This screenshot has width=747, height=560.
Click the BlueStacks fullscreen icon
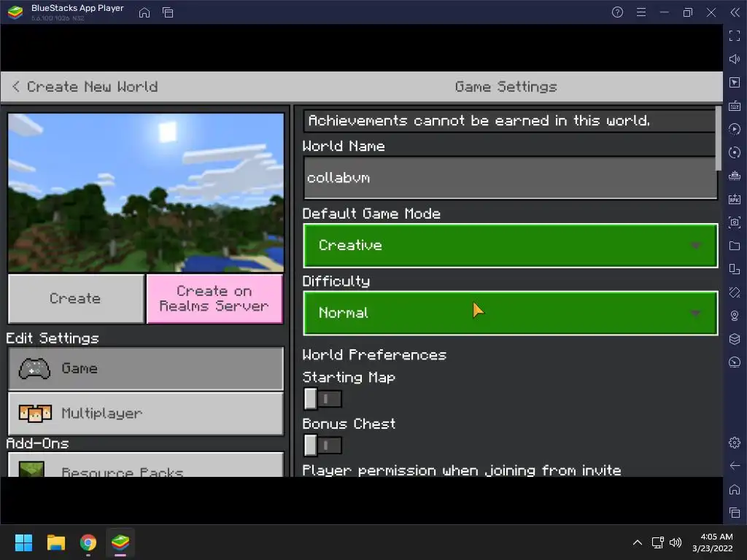735,36
